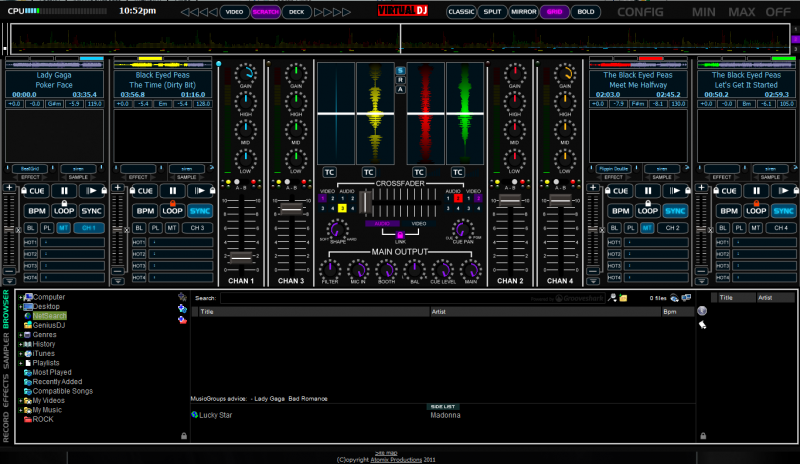Click pitch plus icon on CH 1 deck
Screen dimensions: 800x464
point(9,188)
